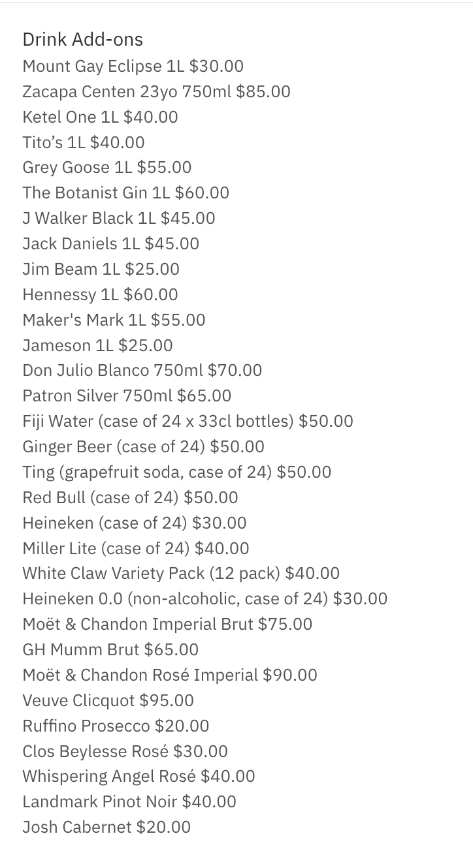Click Heineken 0.0 non-alcoholic line

coord(204,599)
